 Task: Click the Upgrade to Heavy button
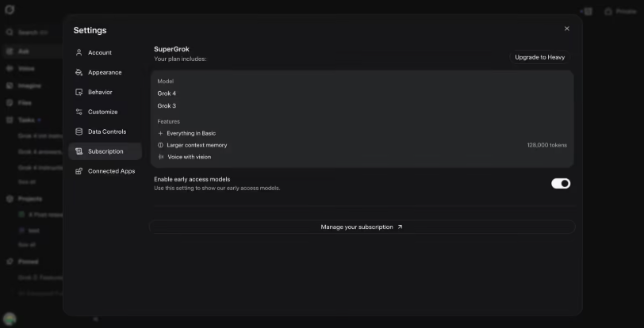click(539, 57)
